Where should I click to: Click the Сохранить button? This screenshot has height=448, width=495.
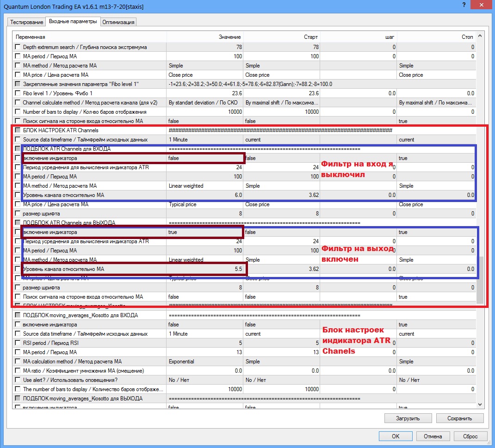(x=460, y=418)
